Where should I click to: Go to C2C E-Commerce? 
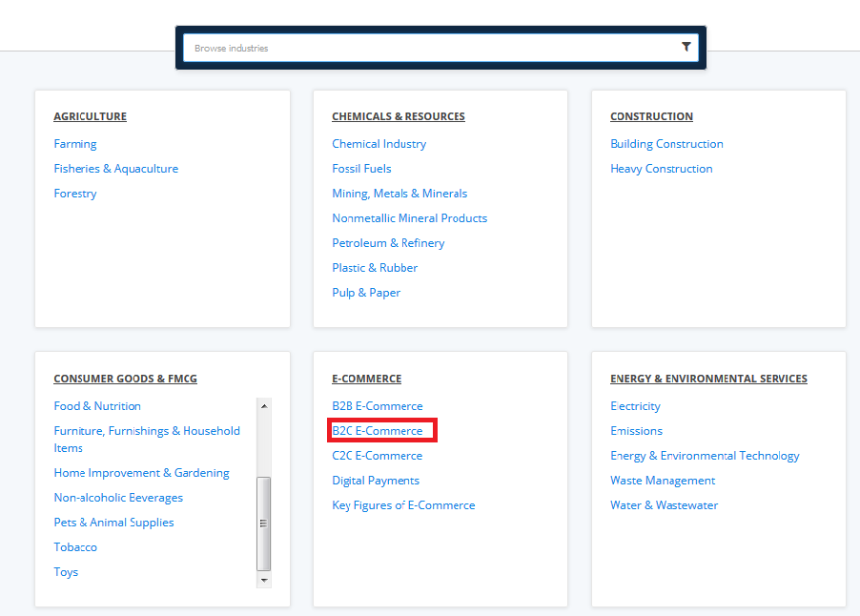pyautogui.click(x=378, y=455)
